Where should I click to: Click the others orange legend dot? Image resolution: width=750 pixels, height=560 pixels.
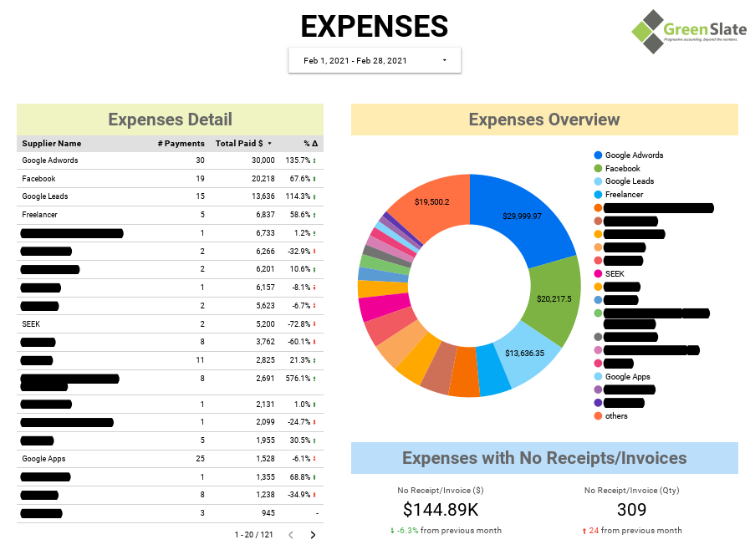pyautogui.click(x=598, y=416)
